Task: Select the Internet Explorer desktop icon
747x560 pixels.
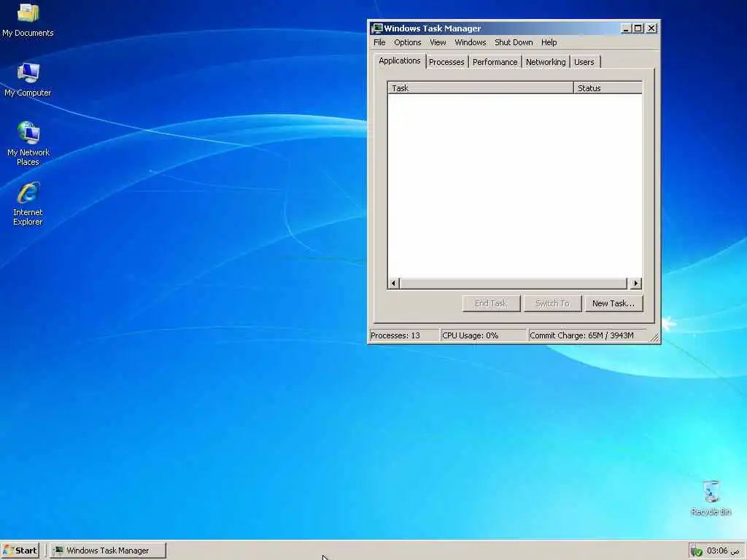Action: coord(28,203)
